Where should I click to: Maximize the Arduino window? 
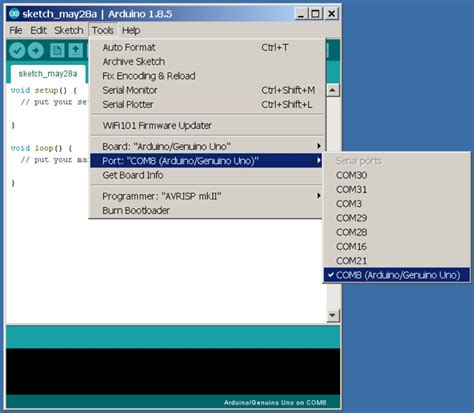315,14
